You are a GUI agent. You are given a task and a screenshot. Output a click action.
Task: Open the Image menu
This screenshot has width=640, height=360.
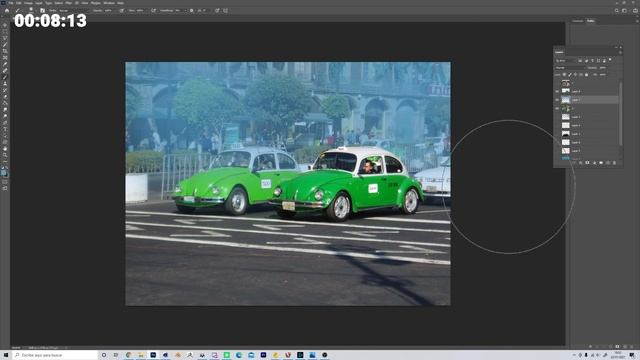tap(29, 3)
